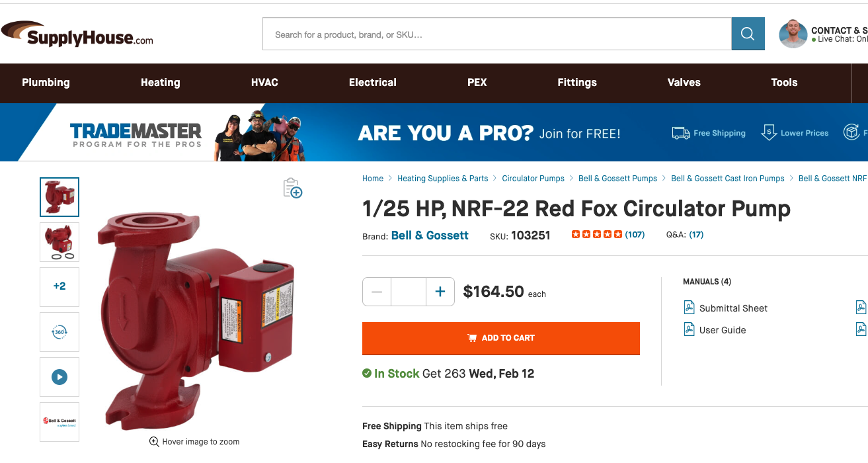This screenshot has width=868, height=463.
Task: Open the Bell & Gossett brand link
Action: pyautogui.click(x=430, y=235)
